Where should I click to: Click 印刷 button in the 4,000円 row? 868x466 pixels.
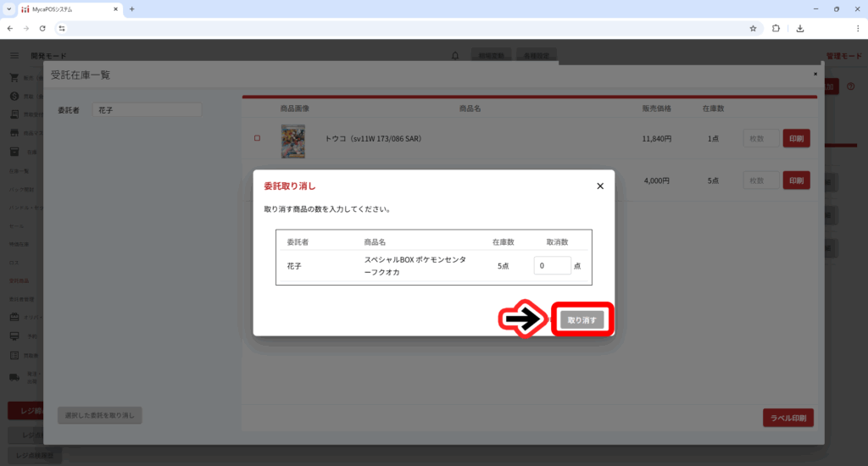click(x=796, y=180)
